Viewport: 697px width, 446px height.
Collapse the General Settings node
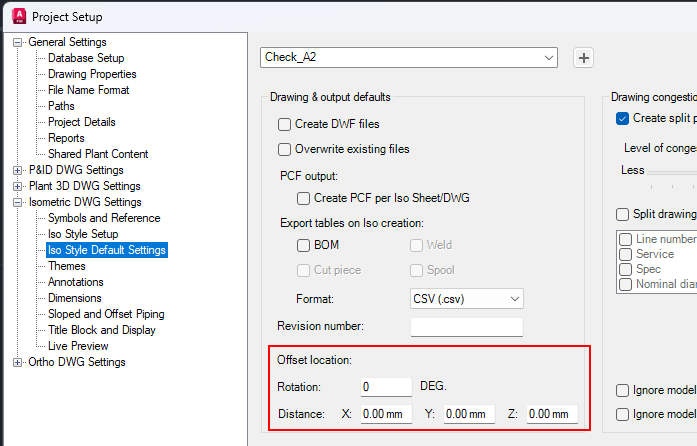[x=17, y=43]
